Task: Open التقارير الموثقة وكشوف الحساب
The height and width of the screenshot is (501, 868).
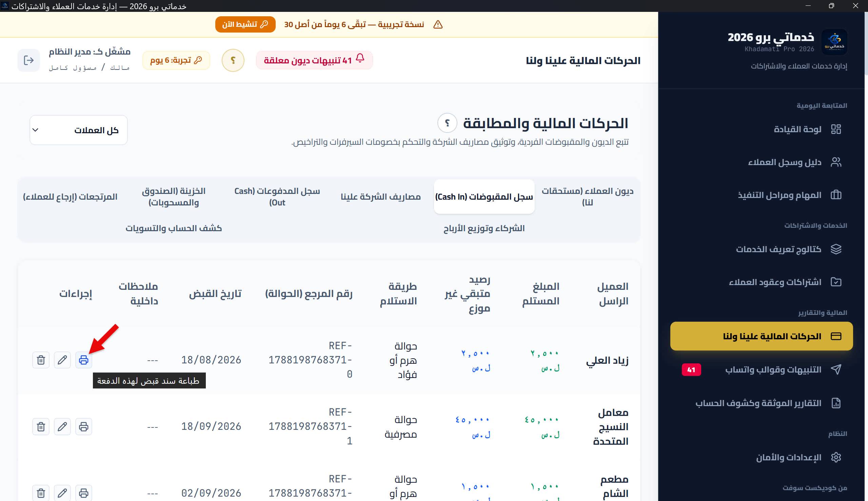Action: tap(762, 403)
